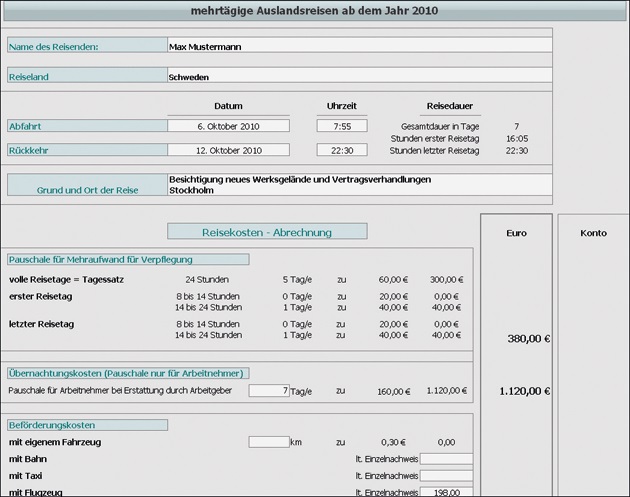630x497 pixels.
Task: Click the 'Beförderungskosten' section header
Action: click(x=87, y=425)
